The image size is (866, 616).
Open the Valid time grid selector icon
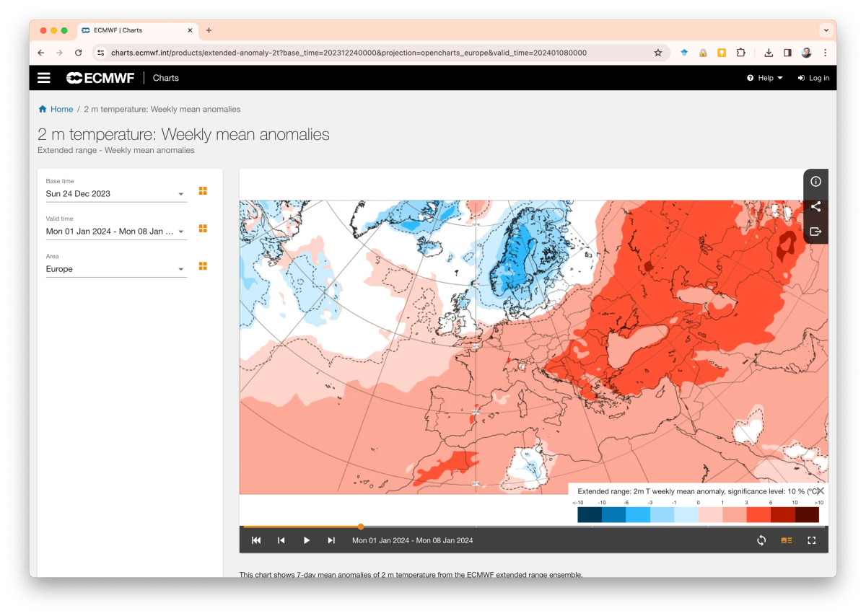coord(203,228)
